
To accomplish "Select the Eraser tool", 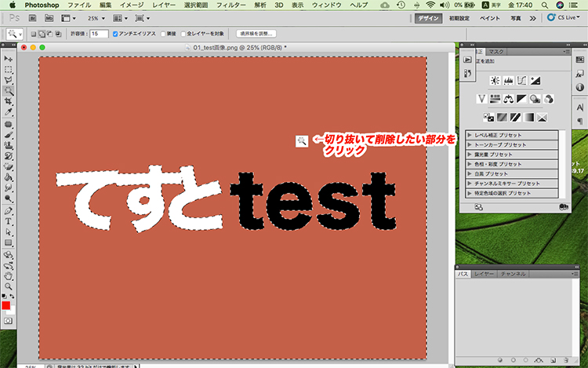I will pos(9,166).
